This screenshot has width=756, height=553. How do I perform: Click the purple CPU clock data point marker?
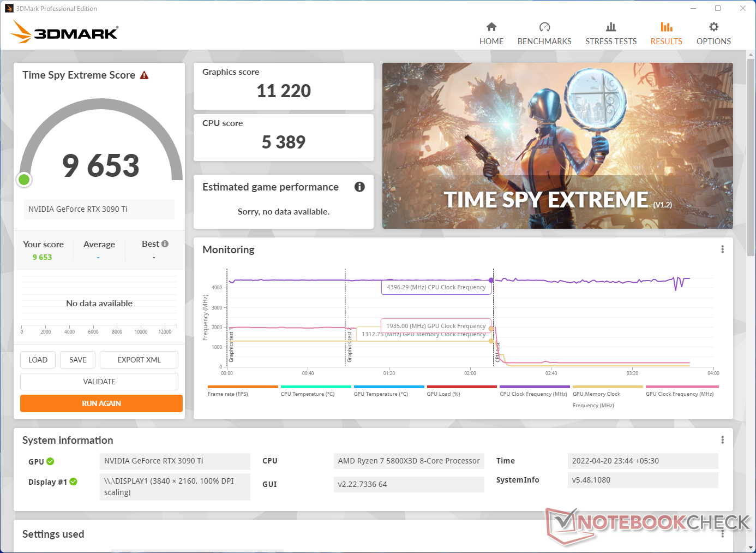491,280
